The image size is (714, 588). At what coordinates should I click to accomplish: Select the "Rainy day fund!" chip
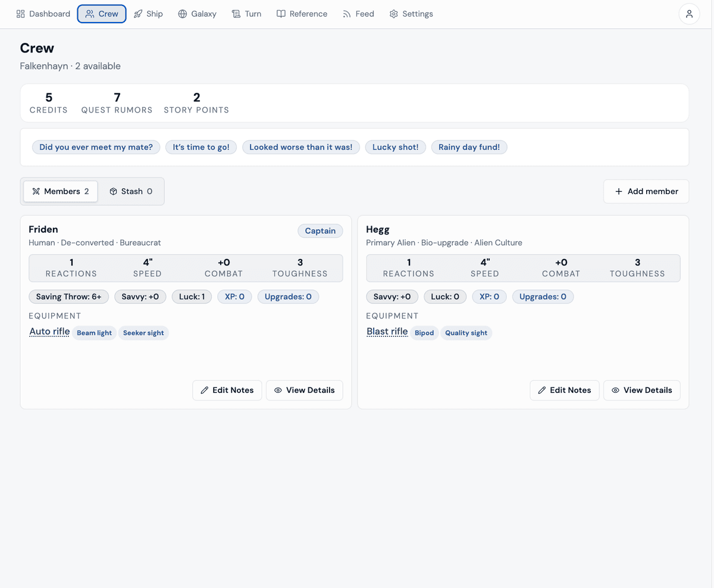pos(469,147)
